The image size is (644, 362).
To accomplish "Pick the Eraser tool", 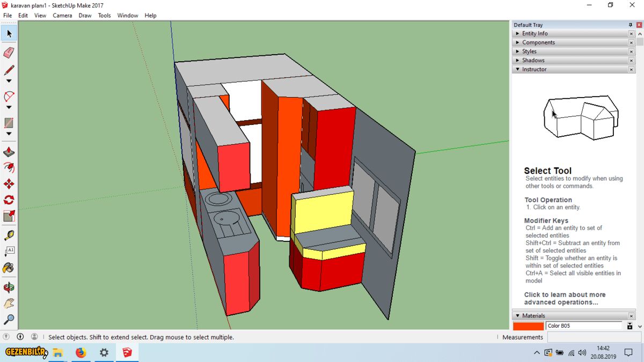I will 9,53.
